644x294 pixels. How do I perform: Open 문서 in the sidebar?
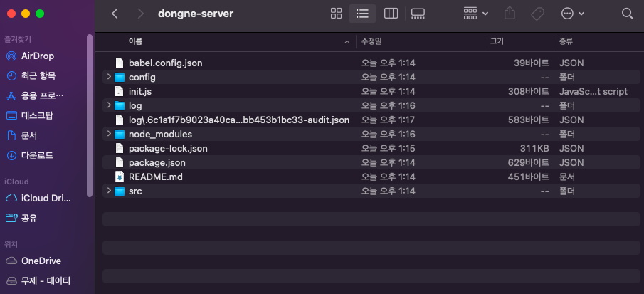point(29,135)
